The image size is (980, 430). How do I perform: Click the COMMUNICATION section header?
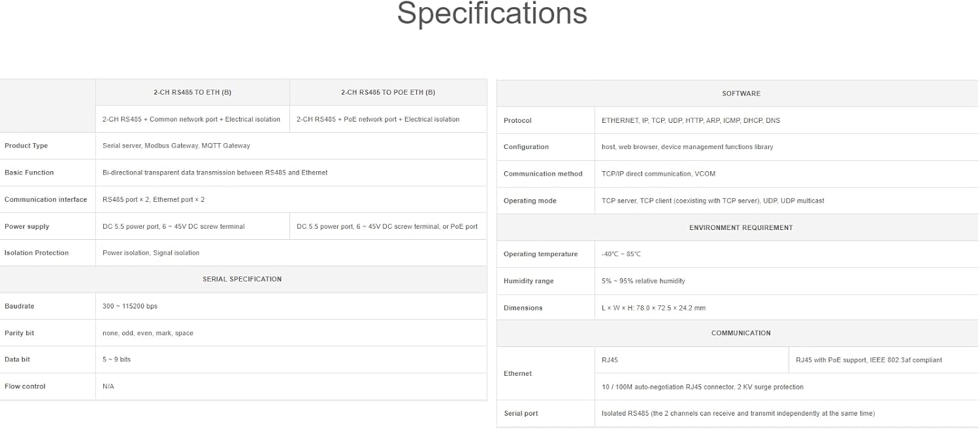pos(741,333)
